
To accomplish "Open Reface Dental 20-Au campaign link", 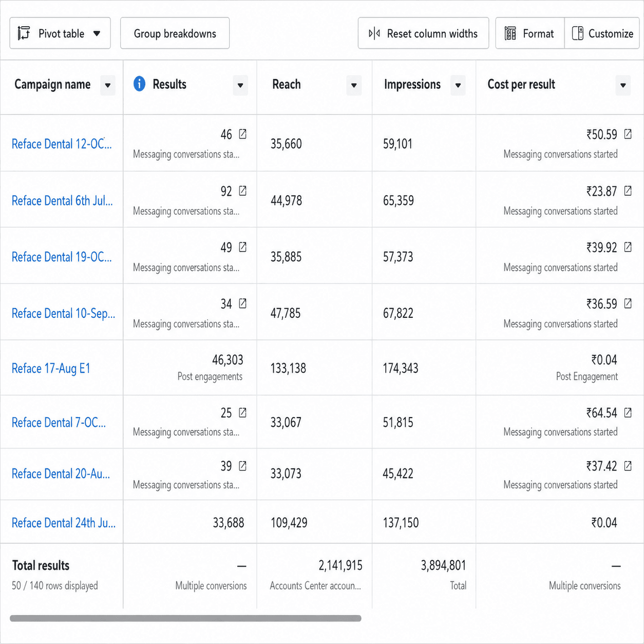I will coord(61,473).
